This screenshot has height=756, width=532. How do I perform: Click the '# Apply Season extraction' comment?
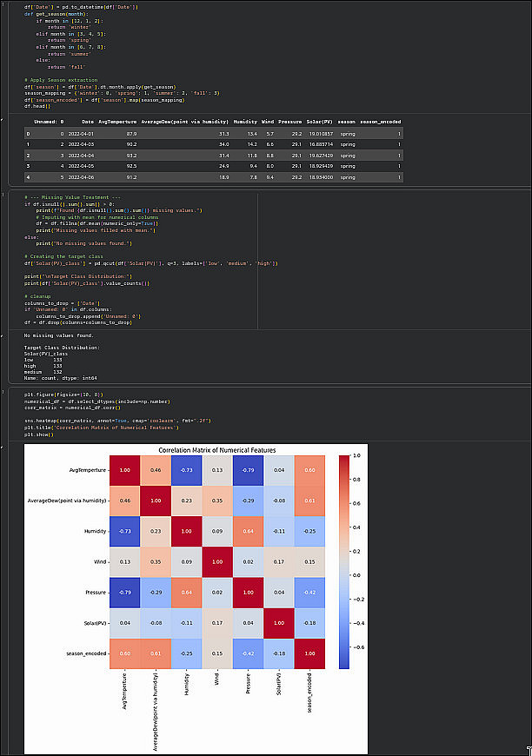point(61,80)
